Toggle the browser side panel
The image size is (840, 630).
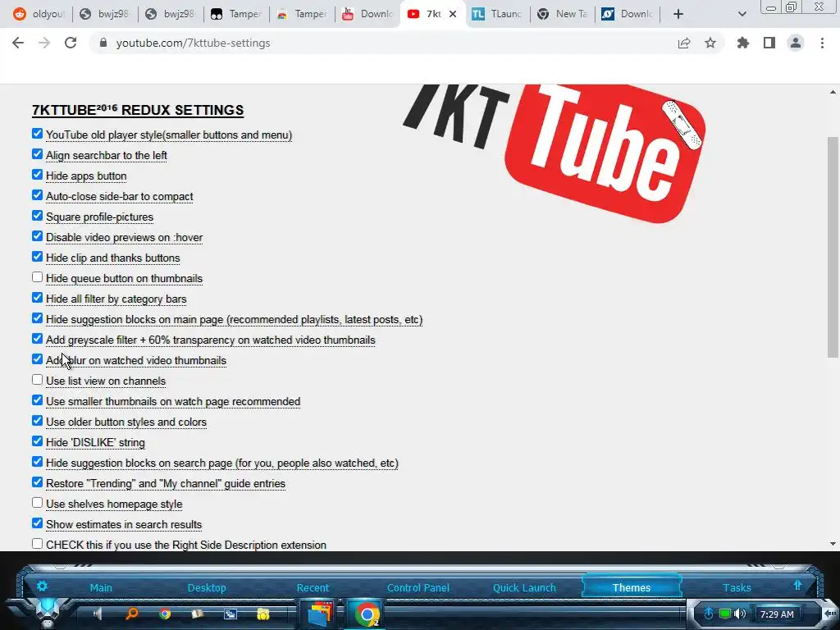pyautogui.click(x=769, y=43)
